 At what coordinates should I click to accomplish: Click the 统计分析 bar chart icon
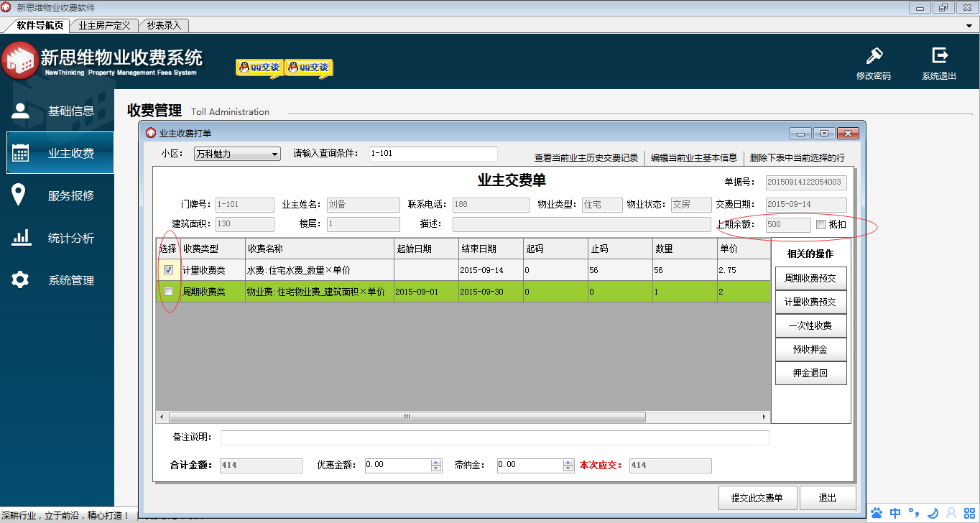click(x=21, y=238)
